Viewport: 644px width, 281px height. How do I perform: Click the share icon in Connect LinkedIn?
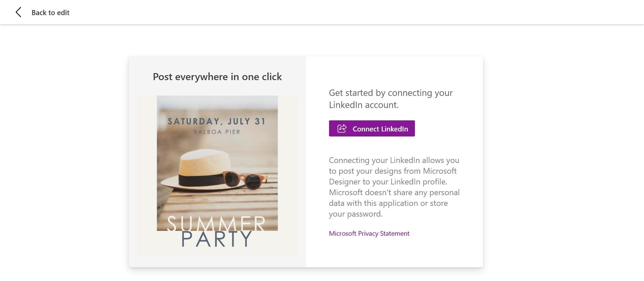(x=342, y=129)
